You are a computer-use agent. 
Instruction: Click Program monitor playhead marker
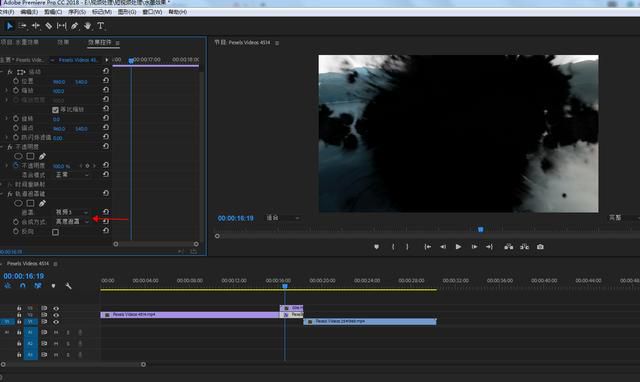pos(481,229)
